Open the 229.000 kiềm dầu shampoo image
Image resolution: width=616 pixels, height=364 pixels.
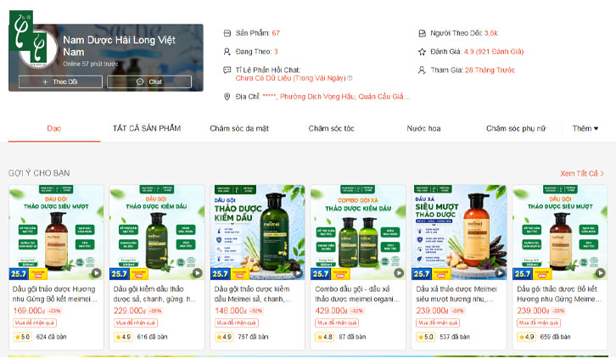pyautogui.click(x=157, y=232)
